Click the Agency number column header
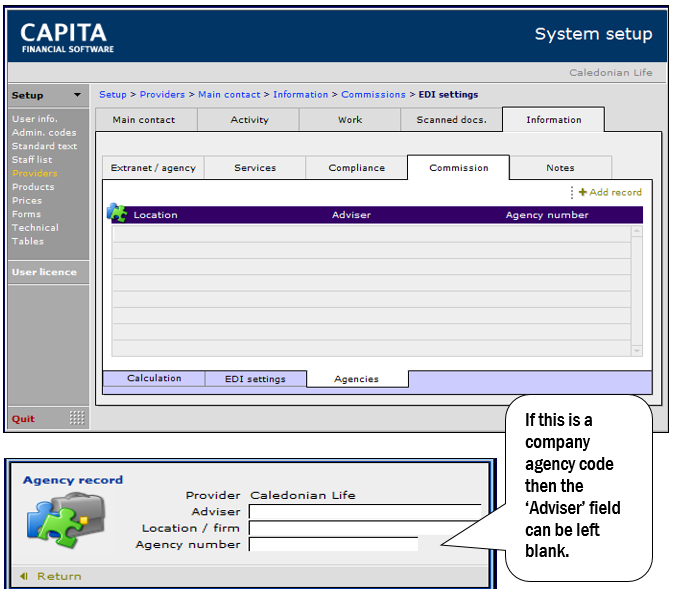The image size is (674, 592). 547,215
